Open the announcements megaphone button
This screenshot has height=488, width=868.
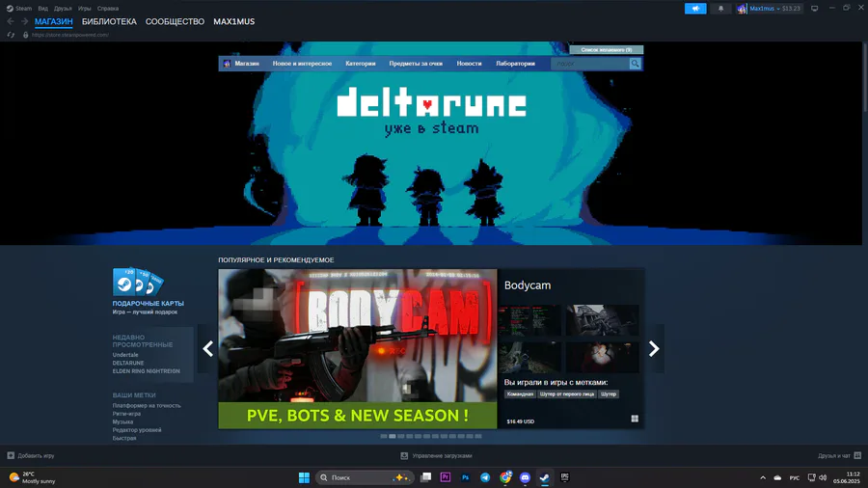coord(695,9)
